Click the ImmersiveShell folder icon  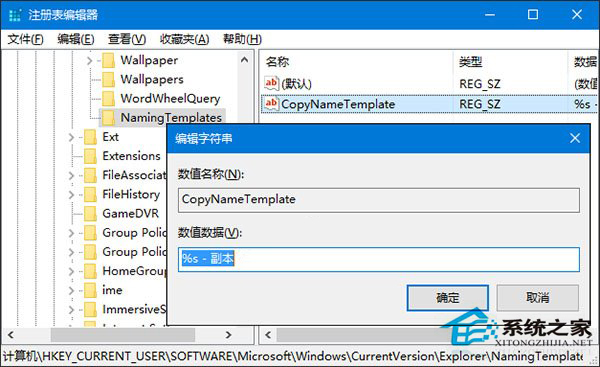tap(90, 309)
